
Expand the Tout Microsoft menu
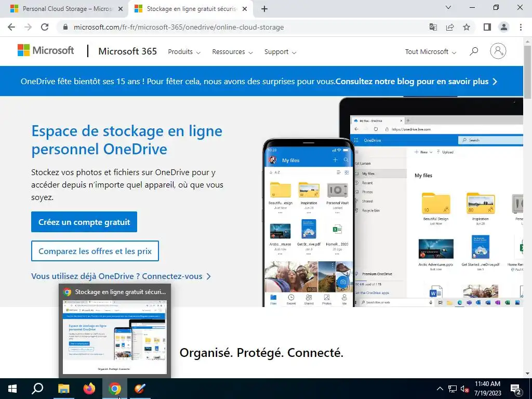431,51
